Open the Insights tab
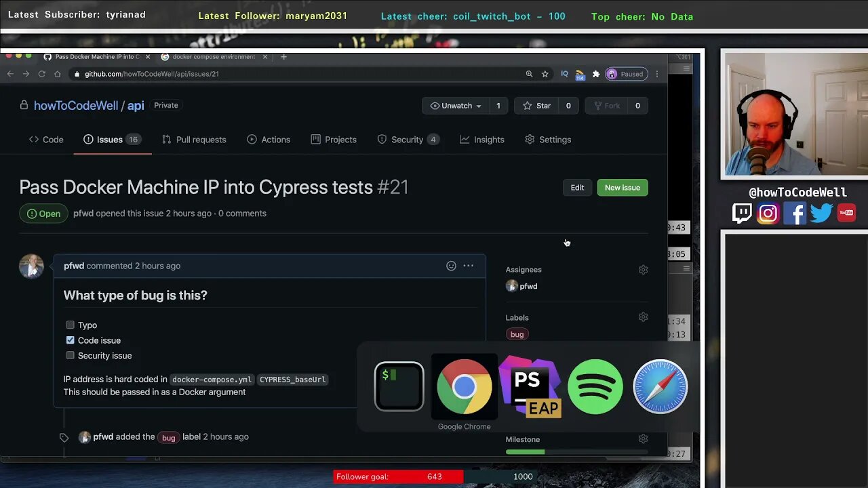Image resolution: width=868 pixels, height=488 pixels. click(x=482, y=140)
